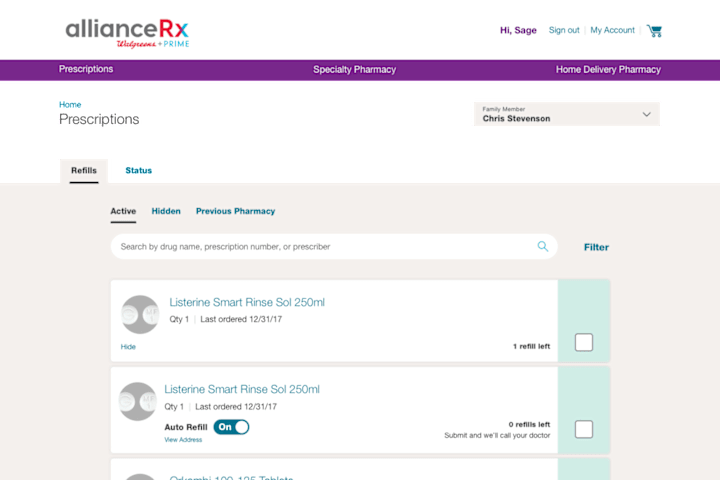
Task: Click the Home breadcrumb link
Action: click(x=70, y=105)
